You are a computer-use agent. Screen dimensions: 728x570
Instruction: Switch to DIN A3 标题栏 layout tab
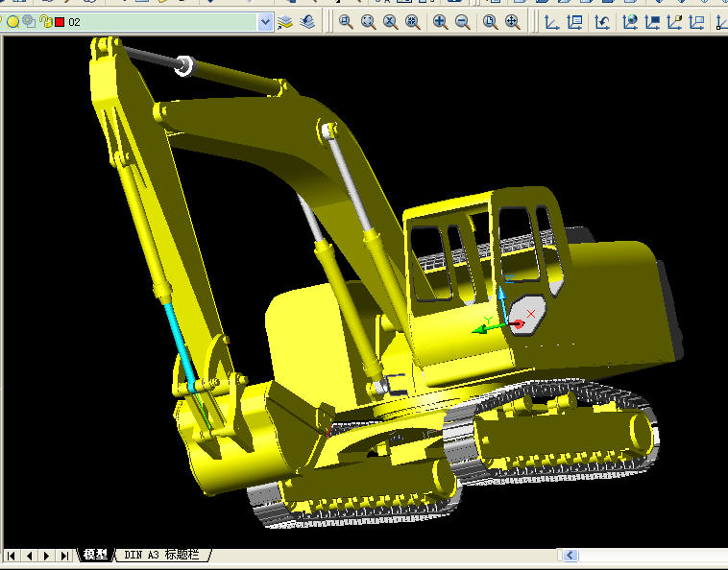coord(161,555)
